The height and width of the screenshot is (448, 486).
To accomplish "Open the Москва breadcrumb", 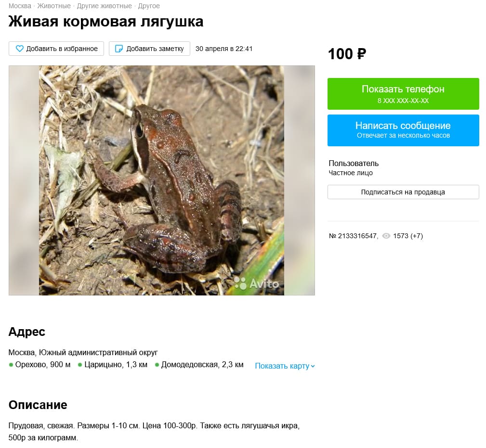I will (x=20, y=6).
